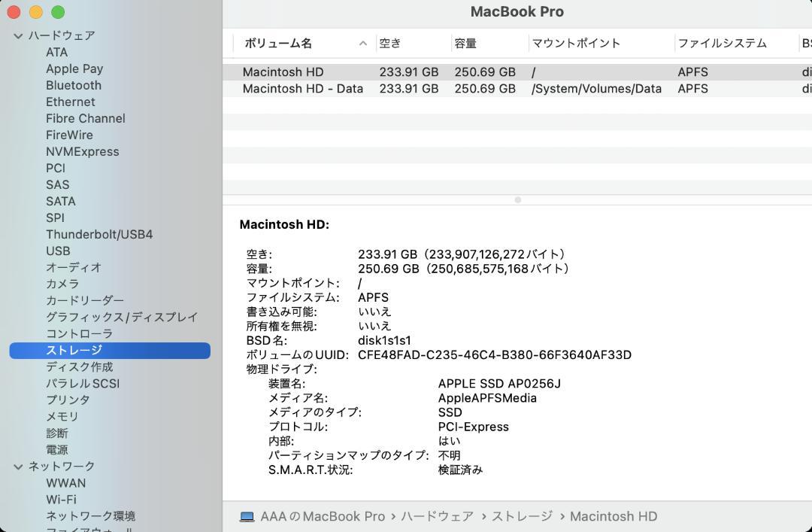Click ハードウェア in the path bar
Image resolution: width=812 pixels, height=532 pixels.
tap(437, 517)
